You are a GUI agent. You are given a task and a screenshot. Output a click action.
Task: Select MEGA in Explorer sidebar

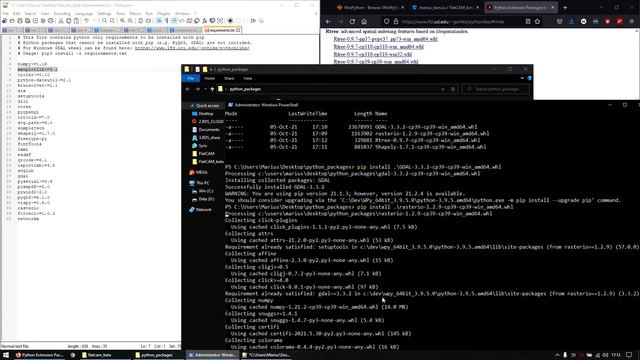pyautogui.click(x=201, y=172)
